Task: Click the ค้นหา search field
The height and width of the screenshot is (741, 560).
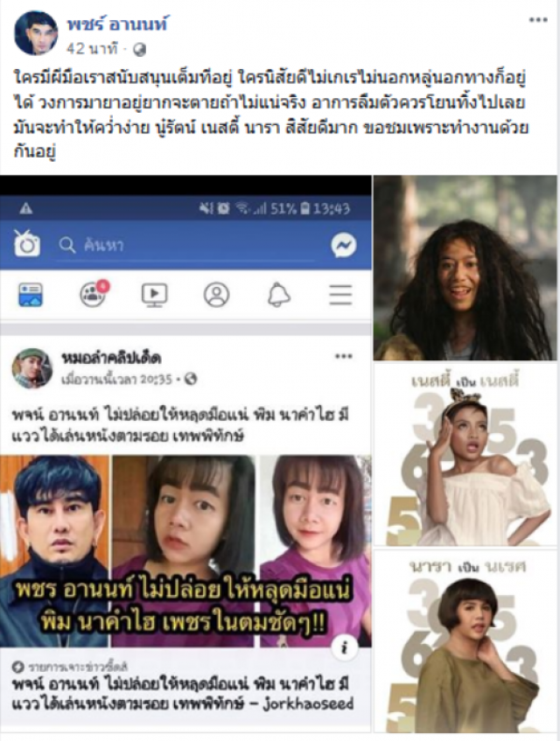Action: 185,245
